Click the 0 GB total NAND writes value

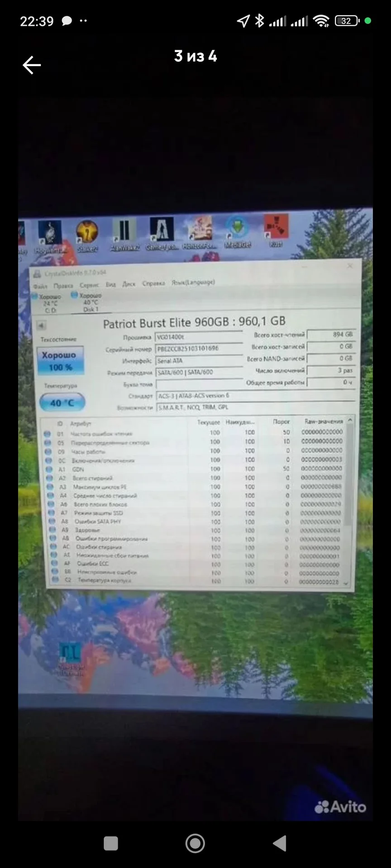331,359
